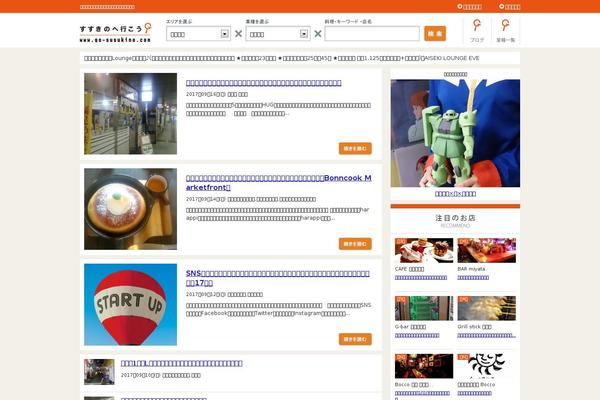Open the pancake photo article thumbnail
The height and width of the screenshot is (400, 600).
point(130,209)
